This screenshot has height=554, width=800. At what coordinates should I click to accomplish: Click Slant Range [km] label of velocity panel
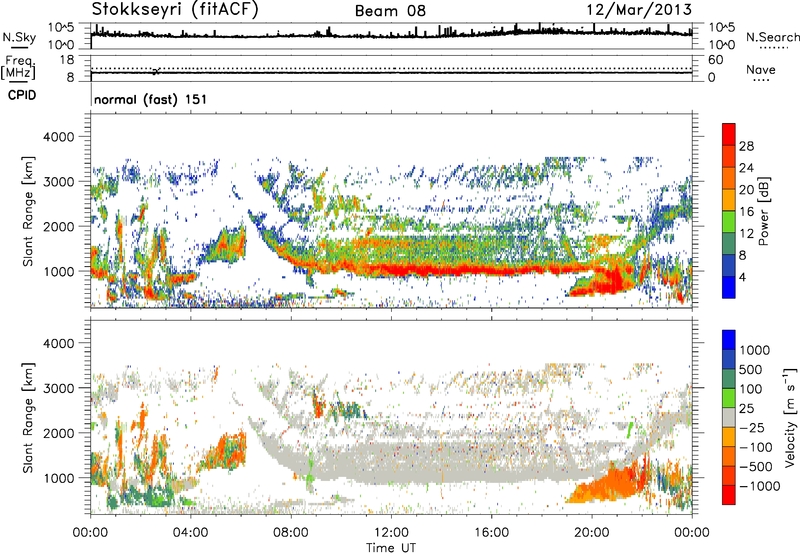pyautogui.click(x=28, y=417)
